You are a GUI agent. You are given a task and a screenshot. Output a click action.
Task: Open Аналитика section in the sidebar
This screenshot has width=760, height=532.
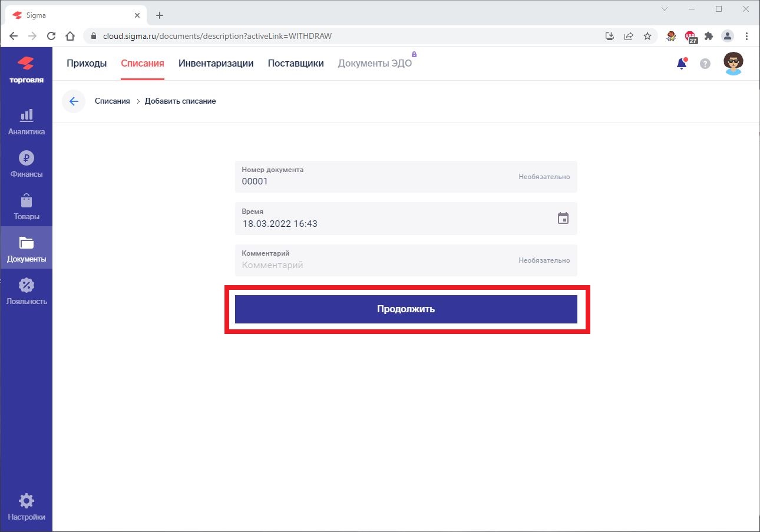point(26,121)
